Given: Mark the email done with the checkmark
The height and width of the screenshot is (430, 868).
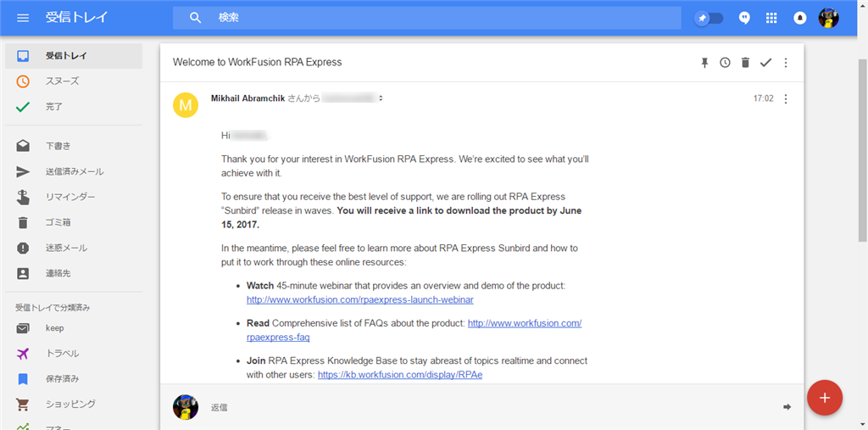Looking at the screenshot, I should [x=765, y=63].
